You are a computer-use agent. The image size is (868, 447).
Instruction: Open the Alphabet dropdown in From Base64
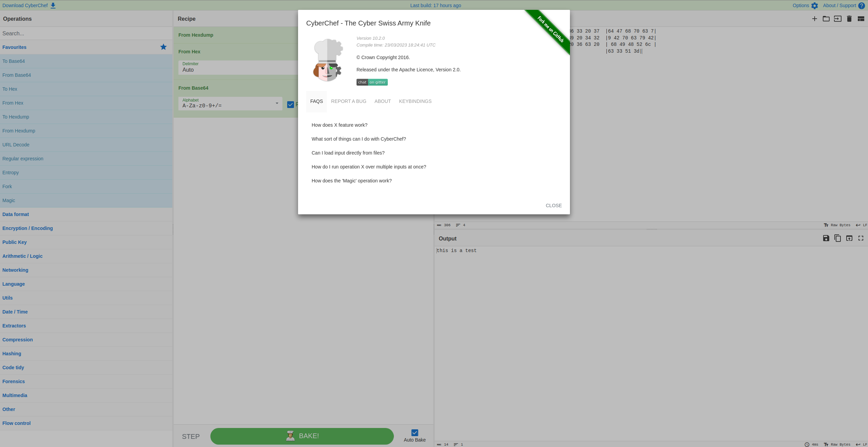[x=276, y=103]
